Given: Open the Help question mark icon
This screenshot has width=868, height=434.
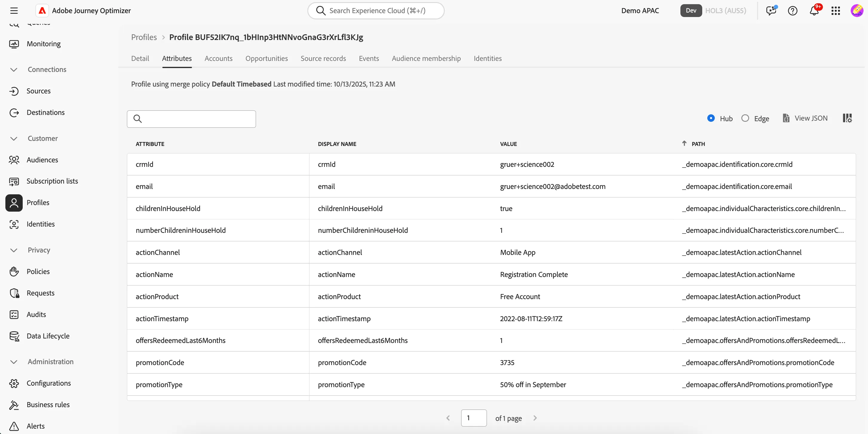Looking at the screenshot, I should [x=792, y=11].
